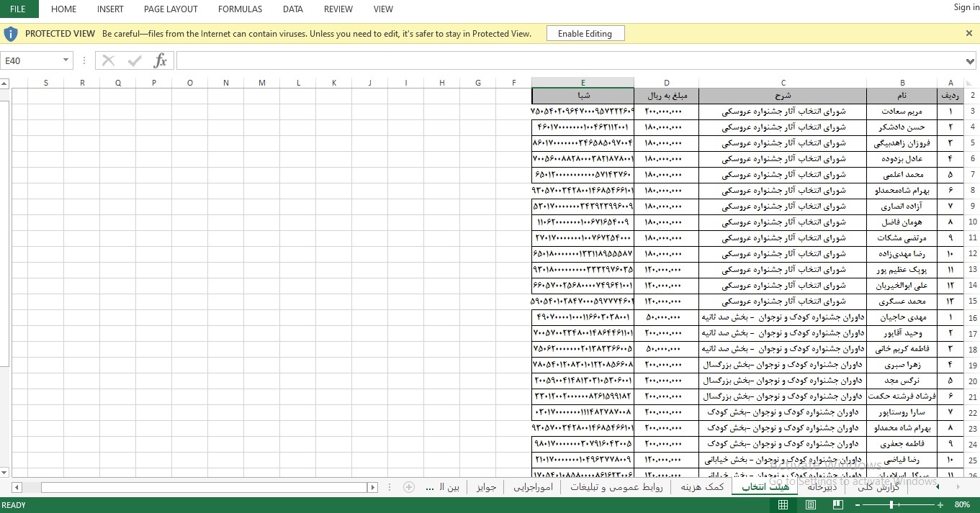Expand the formula bar

pos(971,61)
